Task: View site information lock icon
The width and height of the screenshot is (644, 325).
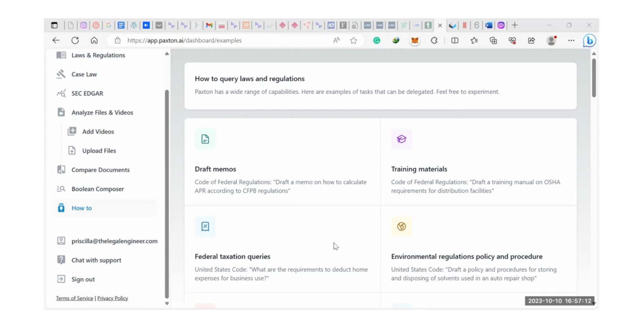Action: tap(117, 41)
